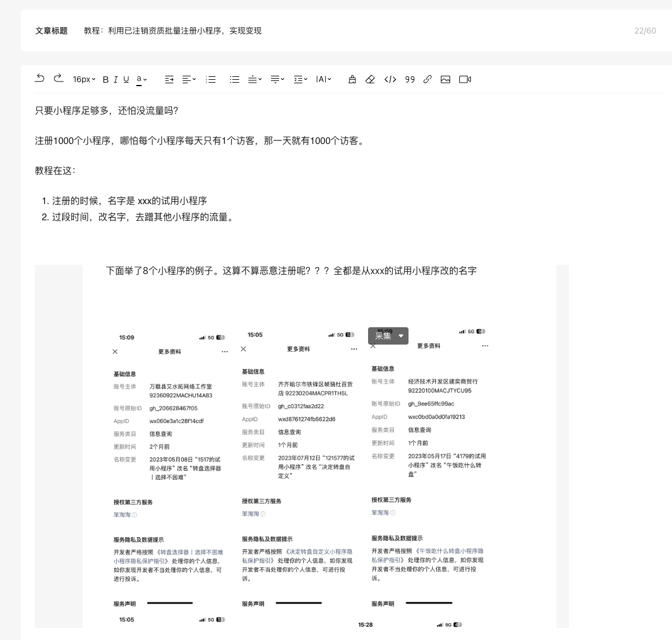Open the text alignment dropdown
The height and width of the screenshot is (640, 672).
(189, 79)
